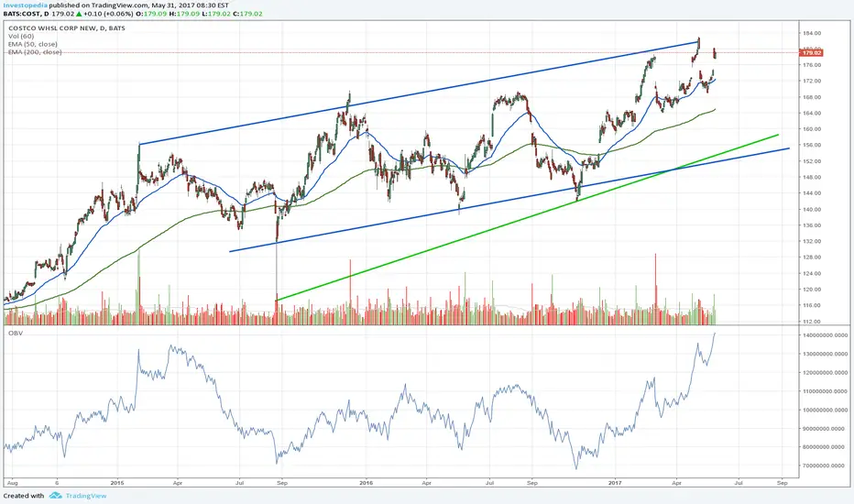Click the red 179.02 current price tag
854x504 pixels.
tap(812, 53)
